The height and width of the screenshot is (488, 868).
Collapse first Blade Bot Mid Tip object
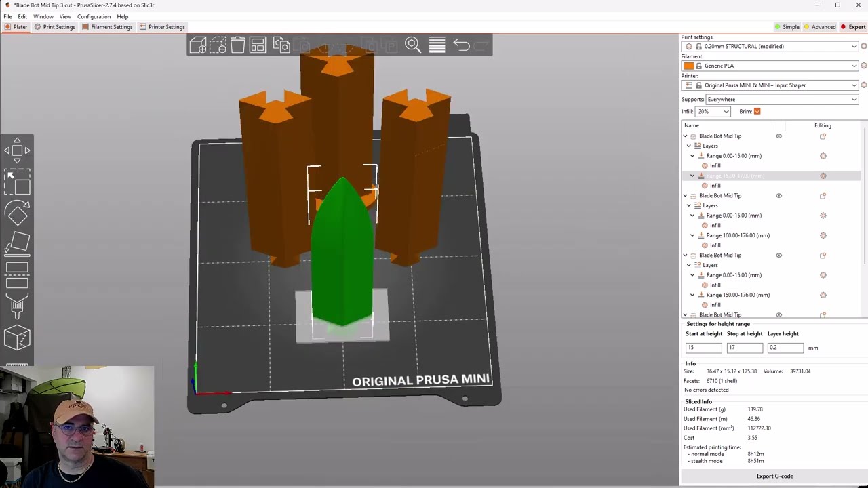685,136
